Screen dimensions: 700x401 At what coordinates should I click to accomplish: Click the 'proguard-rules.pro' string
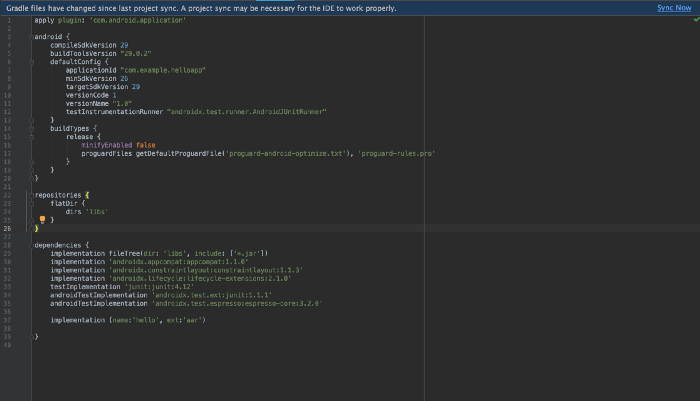[x=396, y=154]
